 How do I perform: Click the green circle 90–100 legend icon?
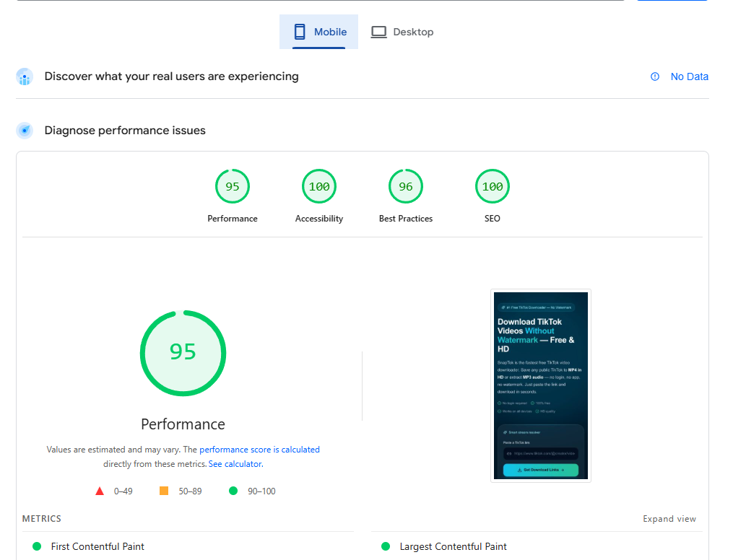pyautogui.click(x=233, y=491)
